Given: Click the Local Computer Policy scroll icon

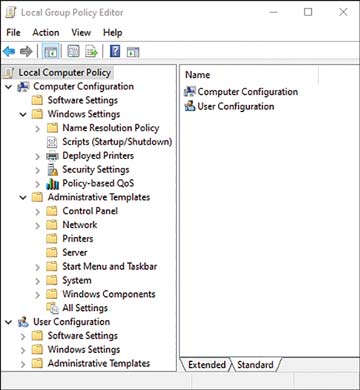Looking at the screenshot, I should click(x=9, y=73).
